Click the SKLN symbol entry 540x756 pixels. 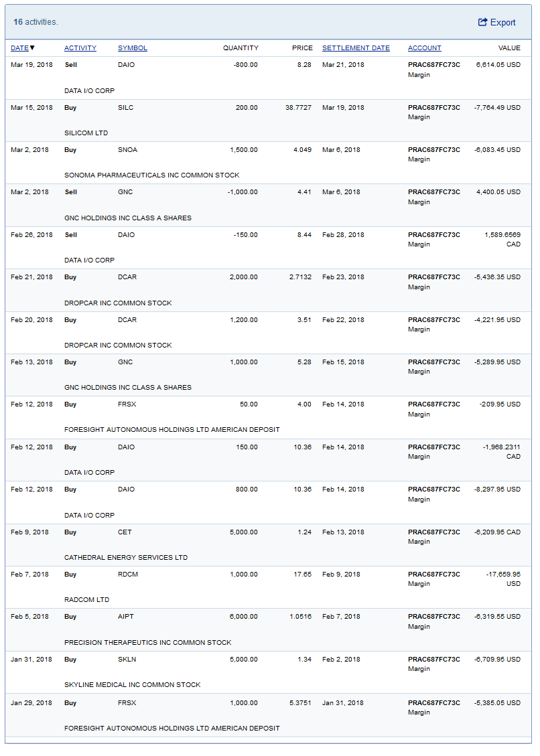click(127, 660)
